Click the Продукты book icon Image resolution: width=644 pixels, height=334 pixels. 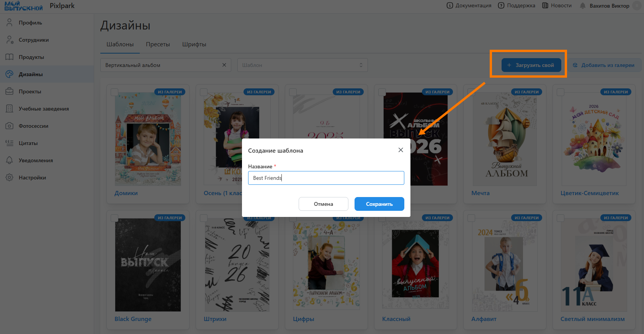(x=10, y=57)
